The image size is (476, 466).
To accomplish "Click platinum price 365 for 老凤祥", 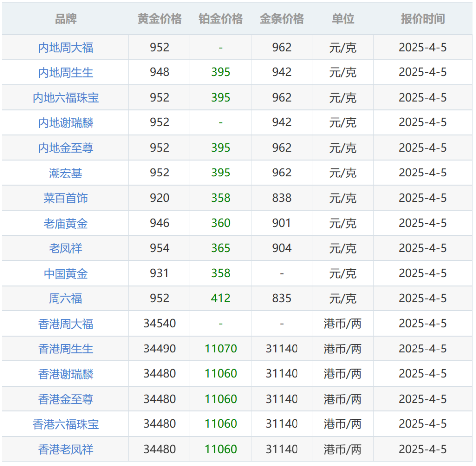I will point(221,248).
